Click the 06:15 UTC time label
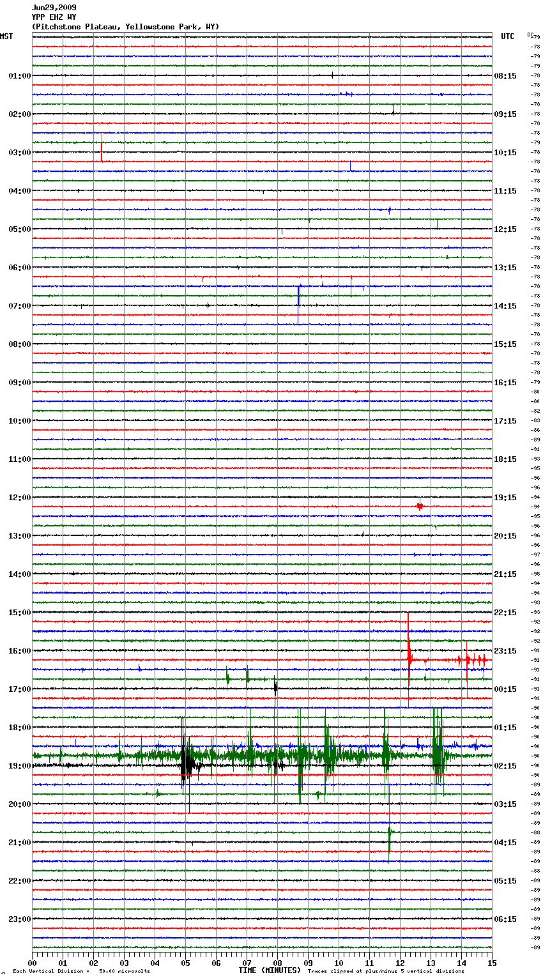The width and height of the screenshot is (543, 980). click(505, 919)
